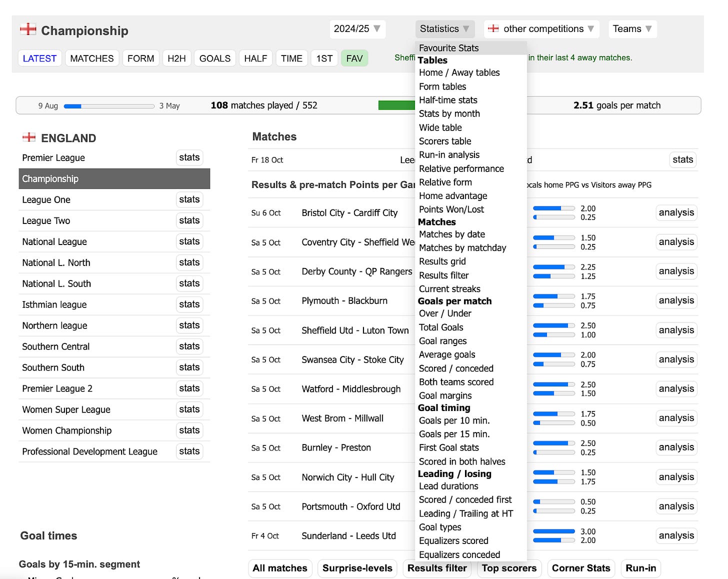Switch to the LATEST tab
728x579 pixels.
point(39,58)
